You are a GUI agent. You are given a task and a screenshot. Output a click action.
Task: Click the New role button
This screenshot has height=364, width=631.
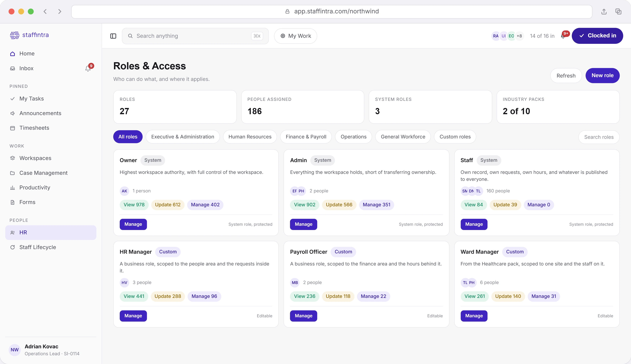[602, 76]
